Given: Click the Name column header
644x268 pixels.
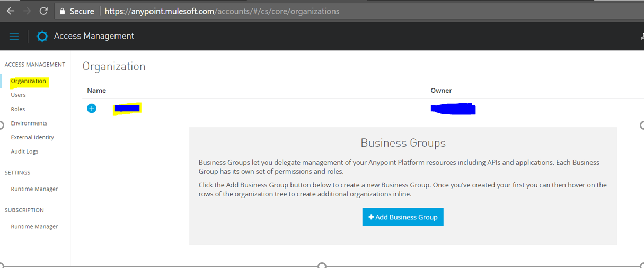Looking at the screenshot, I should click(x=96, y=91).
